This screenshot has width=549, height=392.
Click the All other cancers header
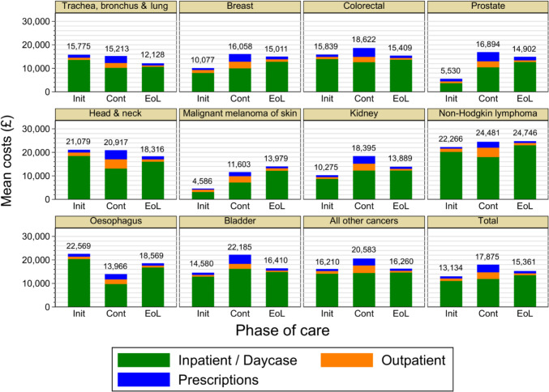coord(364,221)
